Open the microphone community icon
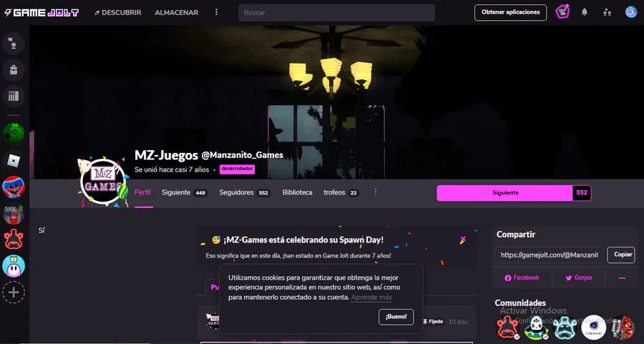 pyautogui.click(x=623, y=327)
